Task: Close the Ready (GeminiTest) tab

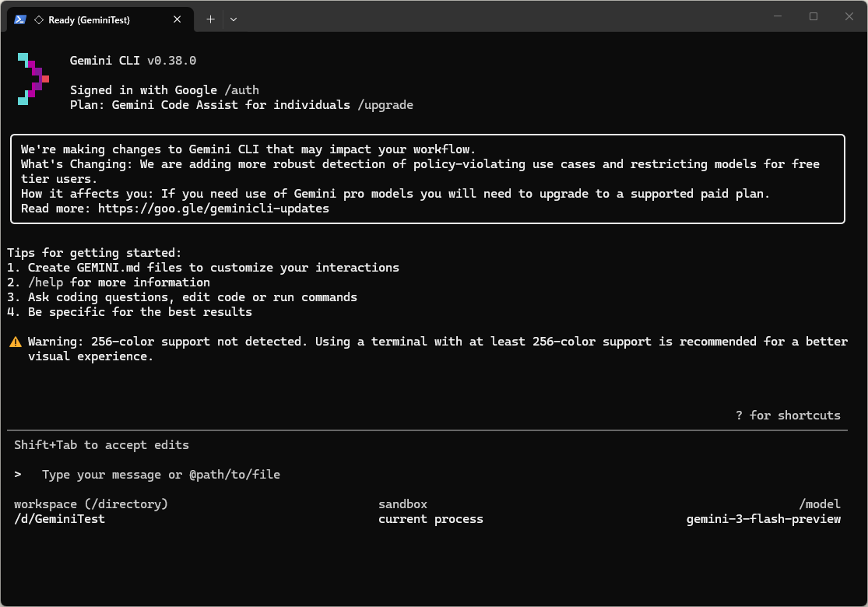Action: (x=181, y=19)
